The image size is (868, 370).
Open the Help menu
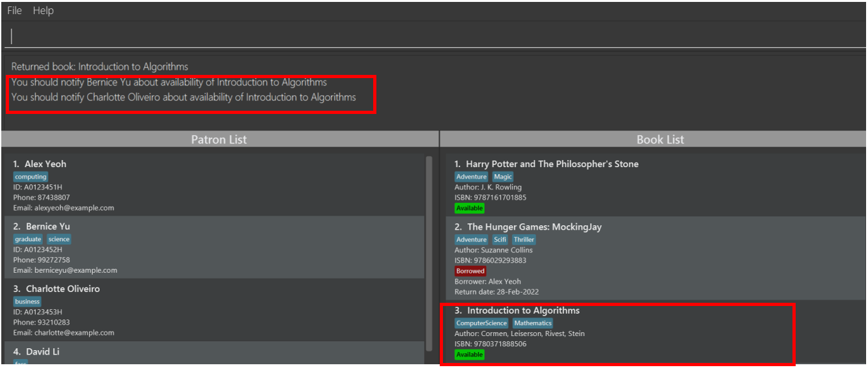pos(44,11)
